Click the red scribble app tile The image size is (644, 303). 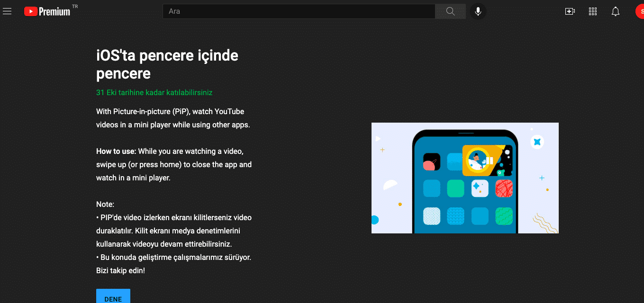pos(504,188)
